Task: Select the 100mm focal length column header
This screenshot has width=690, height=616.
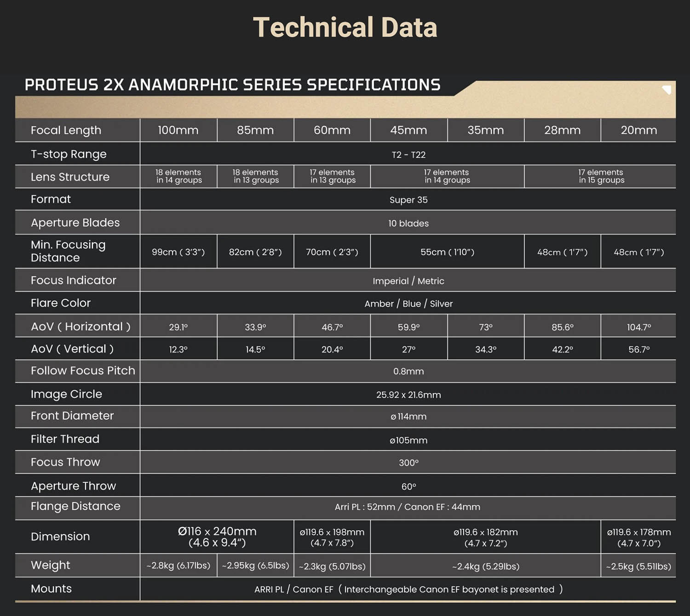Action: click(178, 130)
